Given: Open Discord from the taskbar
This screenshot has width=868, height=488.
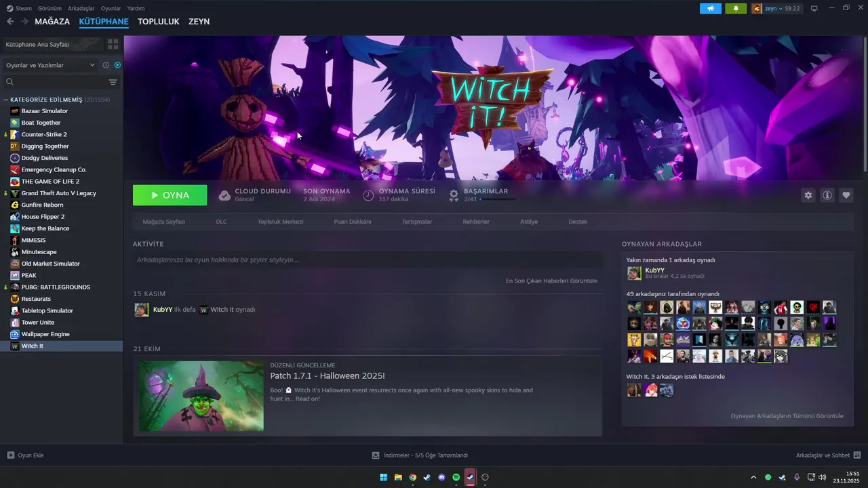Looking at the screenshot, I should click(x=441, y=477).
